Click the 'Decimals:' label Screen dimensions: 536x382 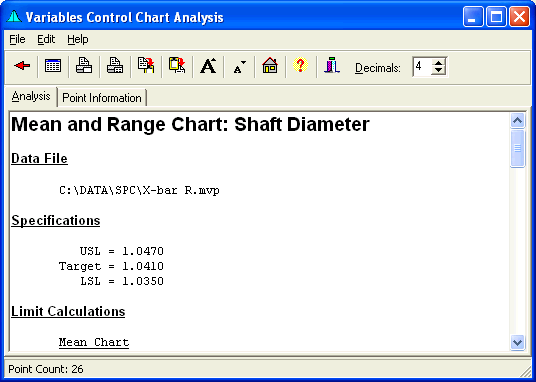tap(378, 68)
